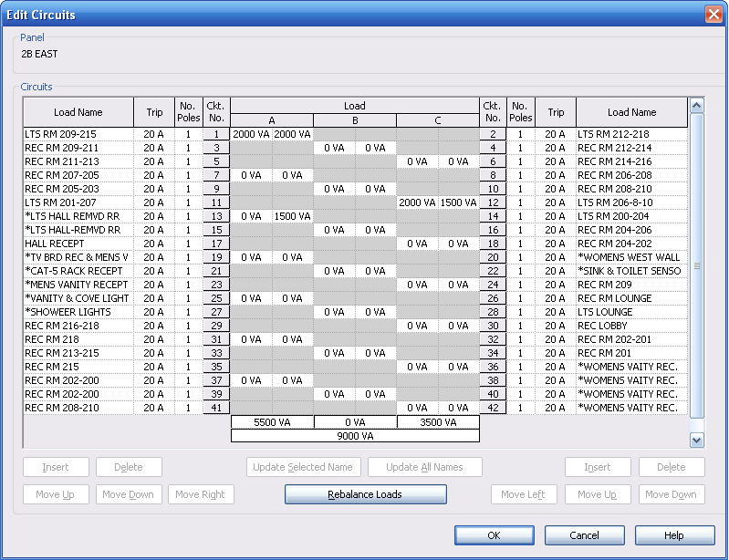Click the phase B column header
Viewport: 729px width, 560px height.
[355, 120]
